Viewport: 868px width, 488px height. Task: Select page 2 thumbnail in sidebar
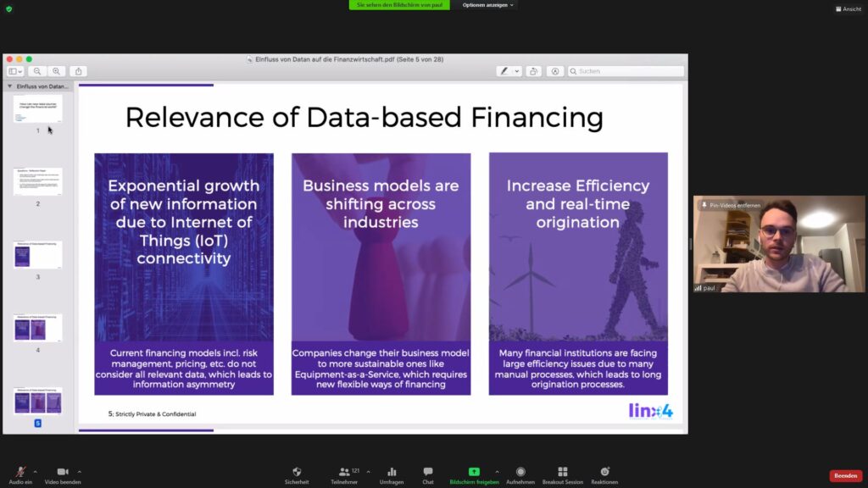(x=37, y=181)
